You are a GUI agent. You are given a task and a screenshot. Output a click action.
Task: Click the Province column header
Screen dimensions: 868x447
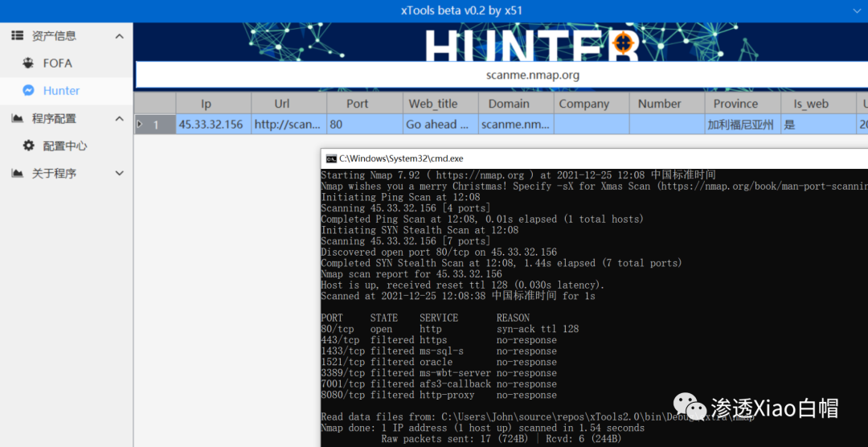point(743,104)
